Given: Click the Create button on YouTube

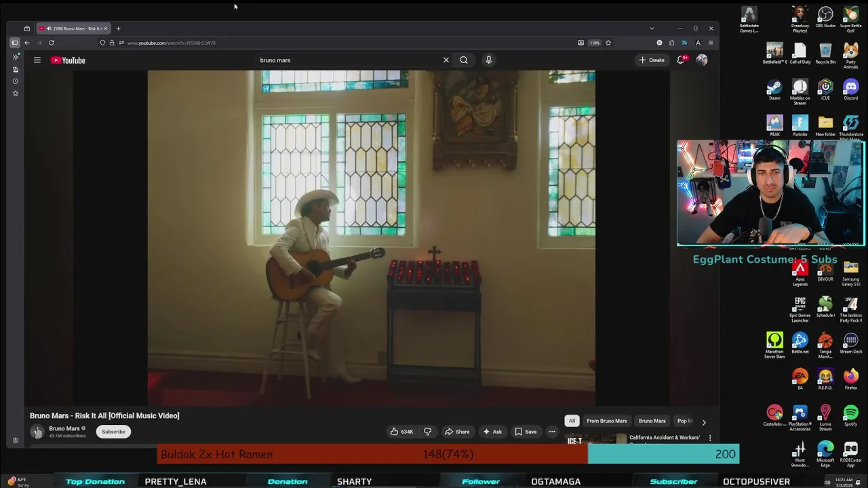Looking at the screenshot, I should click(x=652, y=60).
